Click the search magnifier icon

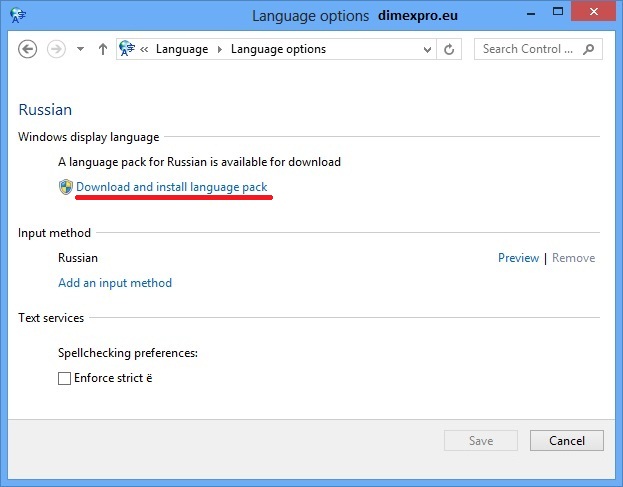point(589,49)
